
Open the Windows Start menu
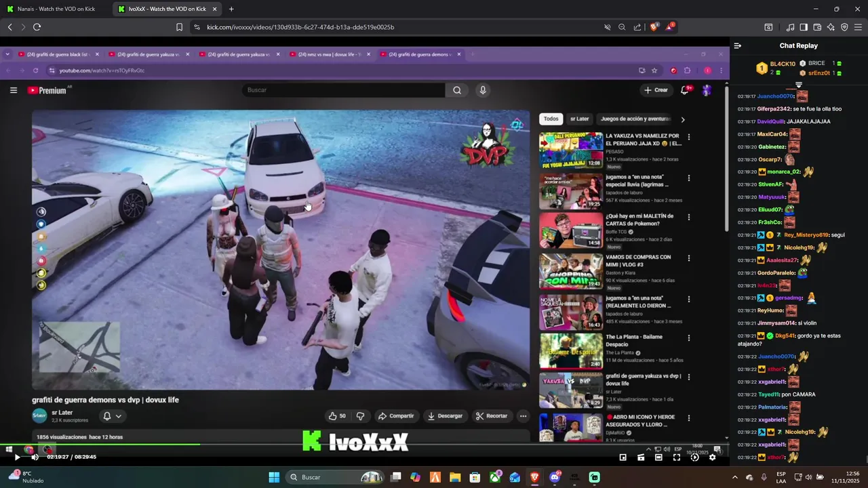click(x=274, y=477)
